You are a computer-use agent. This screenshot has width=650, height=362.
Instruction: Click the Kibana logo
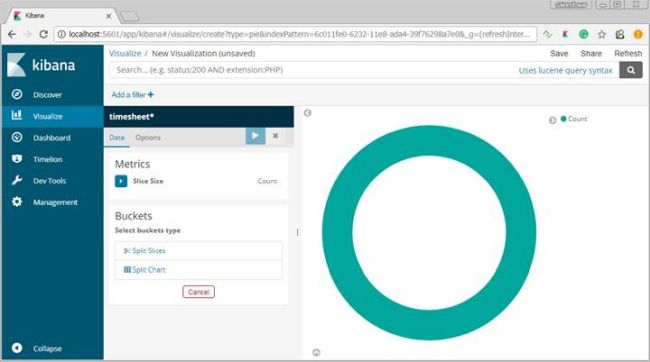pyautogui.click(x=41, y=65)
